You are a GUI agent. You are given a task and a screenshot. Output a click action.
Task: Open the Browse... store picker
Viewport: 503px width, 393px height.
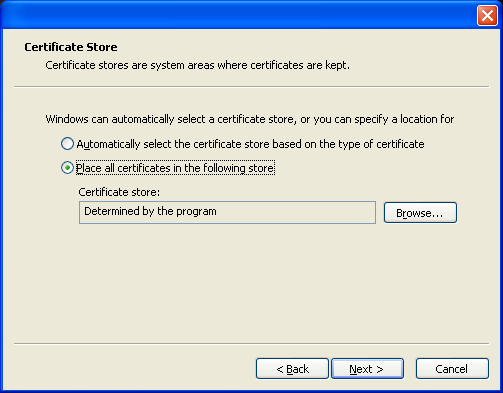(420, 213)
